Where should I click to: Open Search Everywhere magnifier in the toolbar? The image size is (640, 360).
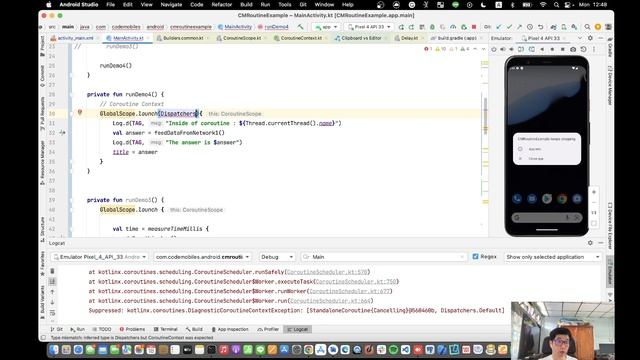[587, 27]
